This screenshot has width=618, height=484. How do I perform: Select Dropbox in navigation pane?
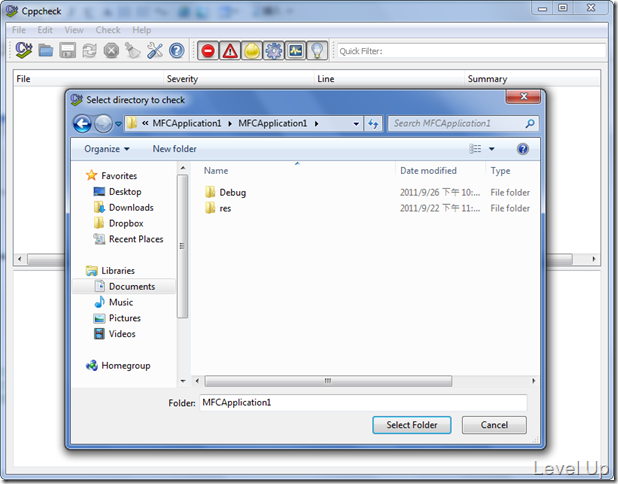click(118, 223)
